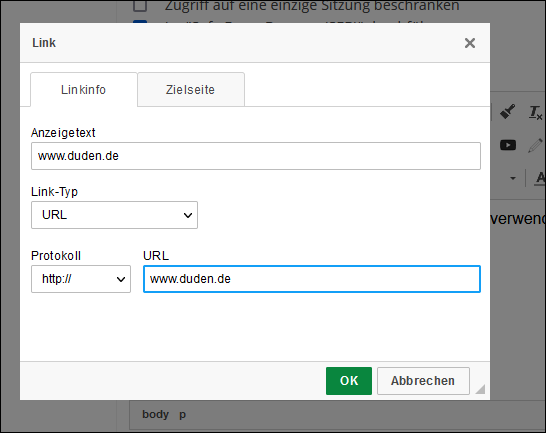Viewport: 546px width, 433px height.
Task: Open the Protokoll dropdown showing http://
Action: pyautogui.click(x=81, y=279)
